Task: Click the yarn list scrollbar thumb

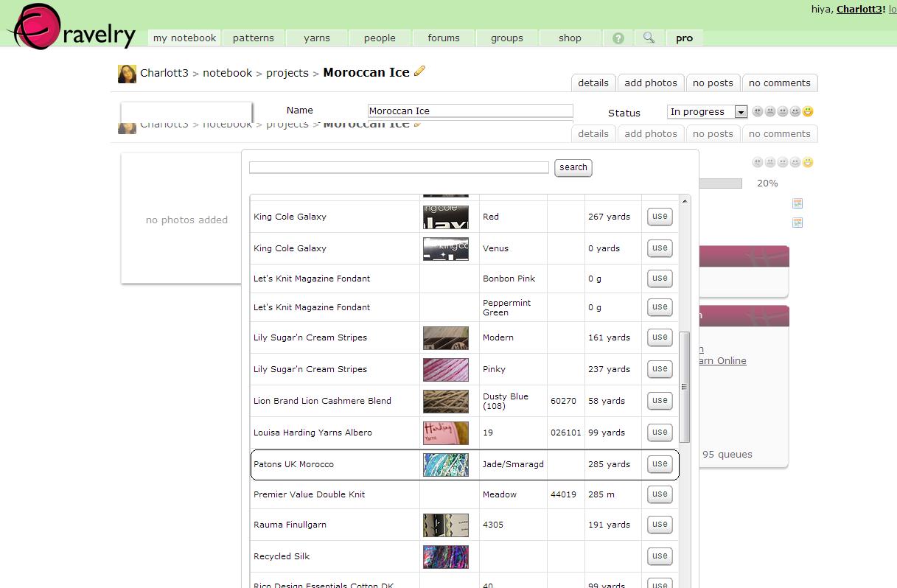Action: [x=685, y=387]
